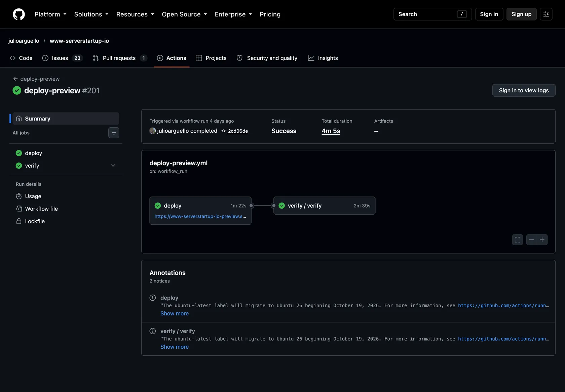Open the Insights tab
This screenshot has width=565, height=392.
click(323, 58)
